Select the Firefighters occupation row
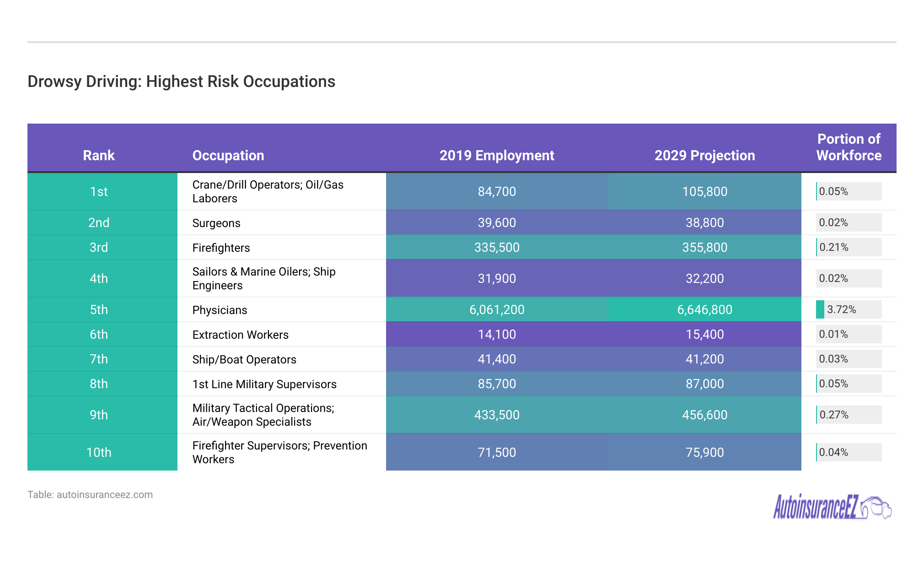The image size is (924, 574). tap(221, 248)
